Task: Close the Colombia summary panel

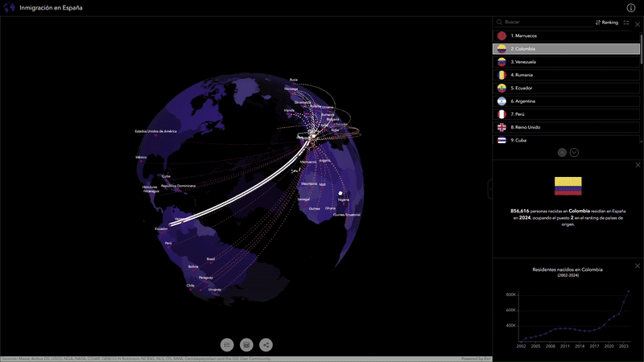Action: (x=638, y=165)
